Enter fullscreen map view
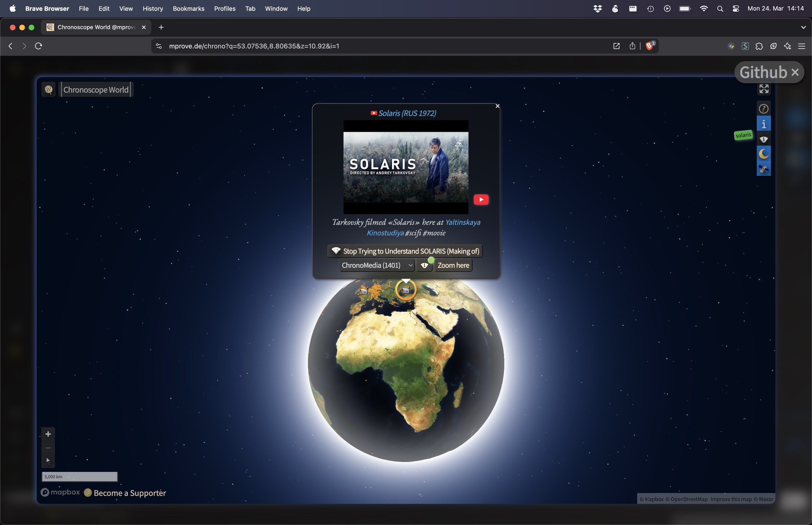 tap(764, 89)
